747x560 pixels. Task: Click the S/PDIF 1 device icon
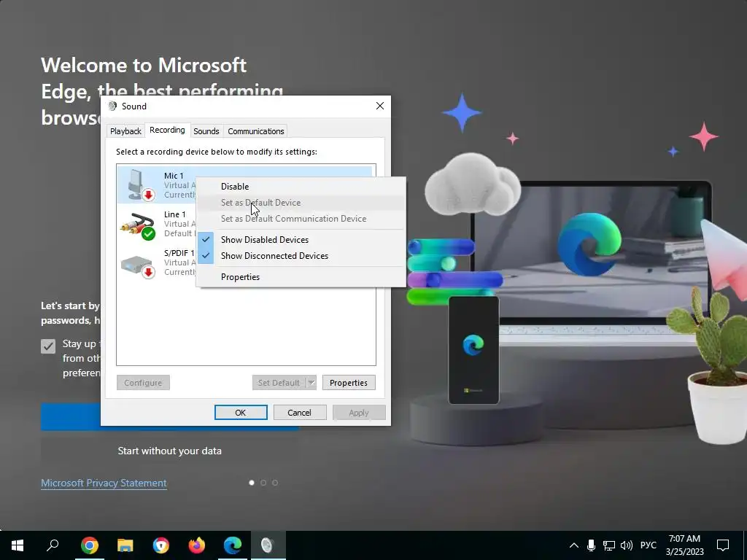[x=138, y=266]
